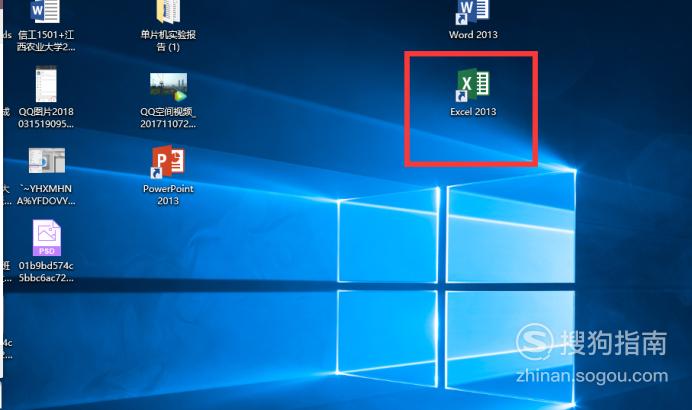Select the Word 2013 shortcut icon

(473, 12)
